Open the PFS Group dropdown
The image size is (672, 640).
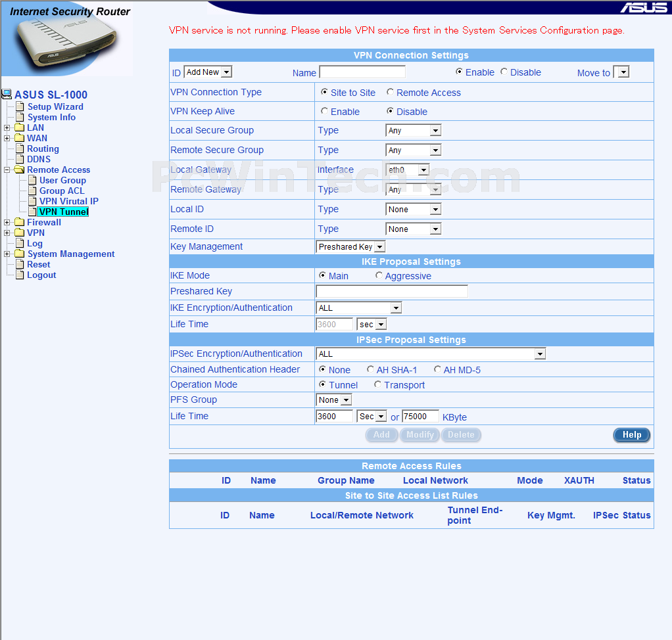coord(334,400)
